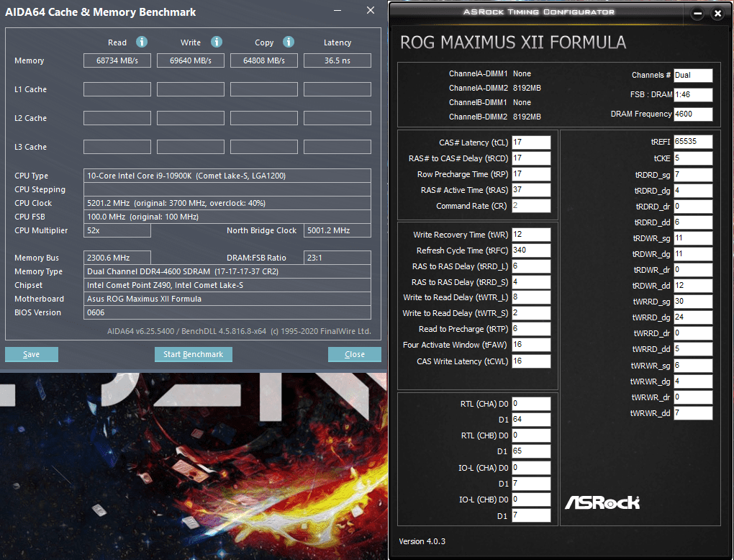This screenshot has height=560, width=734.
Task: Click the Save button in AIDA64
Action: [32, 354]
